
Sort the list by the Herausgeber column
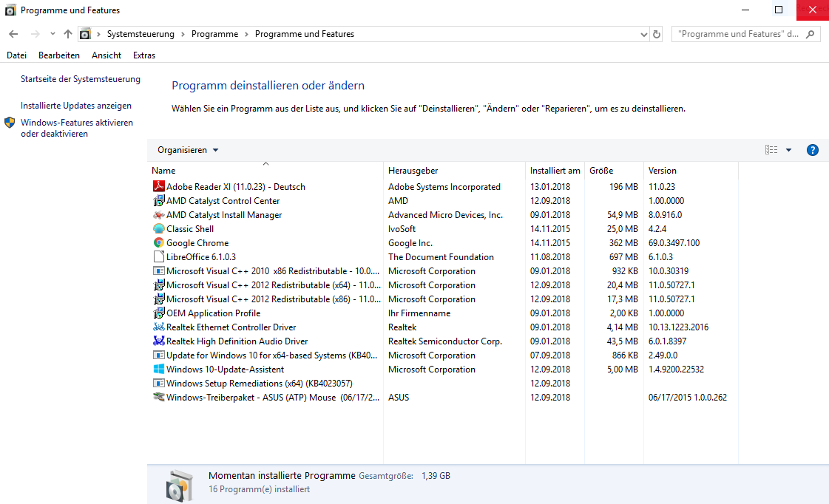coord(454,171)
